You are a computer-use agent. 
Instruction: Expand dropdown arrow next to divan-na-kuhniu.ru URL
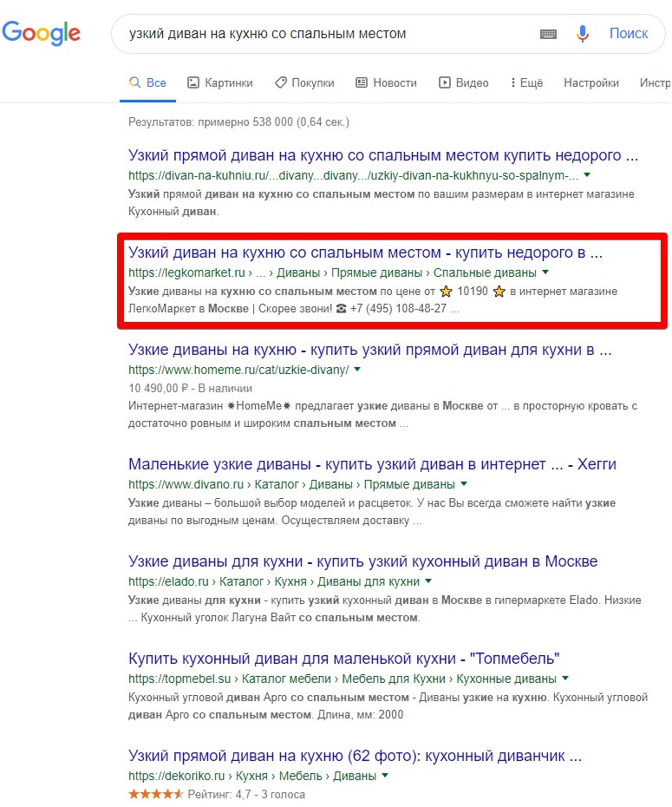[x=587, y=175]
